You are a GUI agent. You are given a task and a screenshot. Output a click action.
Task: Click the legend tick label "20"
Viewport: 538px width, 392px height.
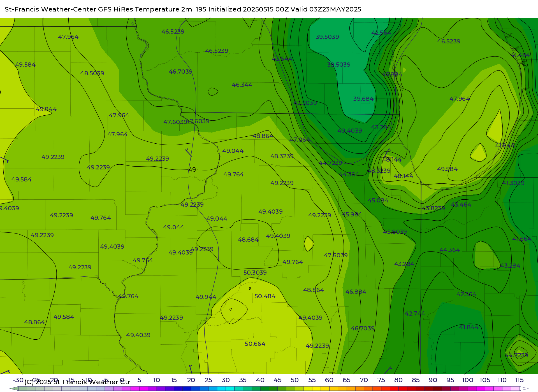coord(191,380)
